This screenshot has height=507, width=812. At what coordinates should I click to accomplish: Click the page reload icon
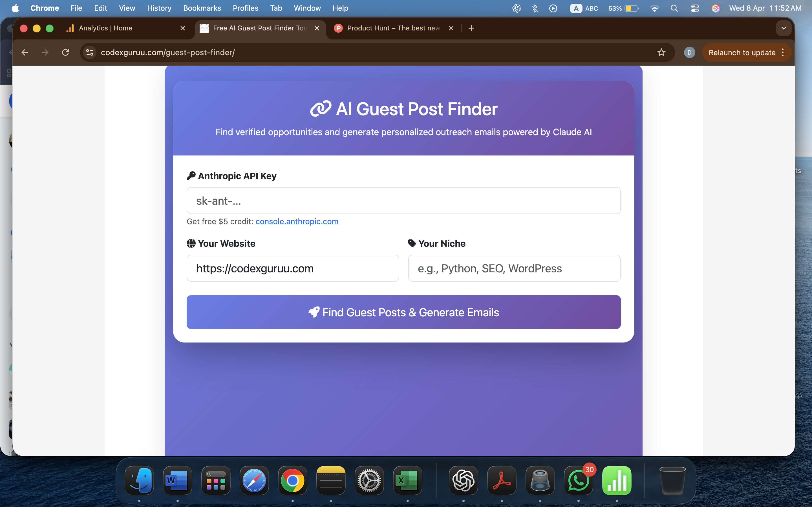coord(65,52)
